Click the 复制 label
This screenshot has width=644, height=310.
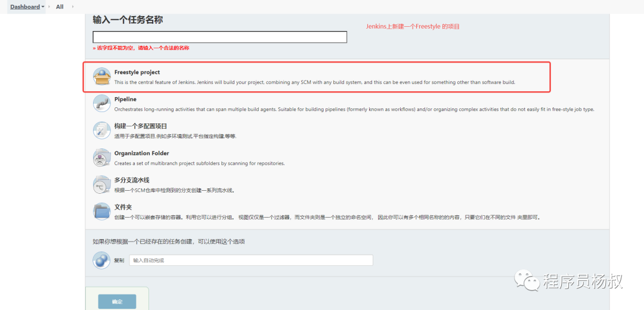click(x=119, y=261)
